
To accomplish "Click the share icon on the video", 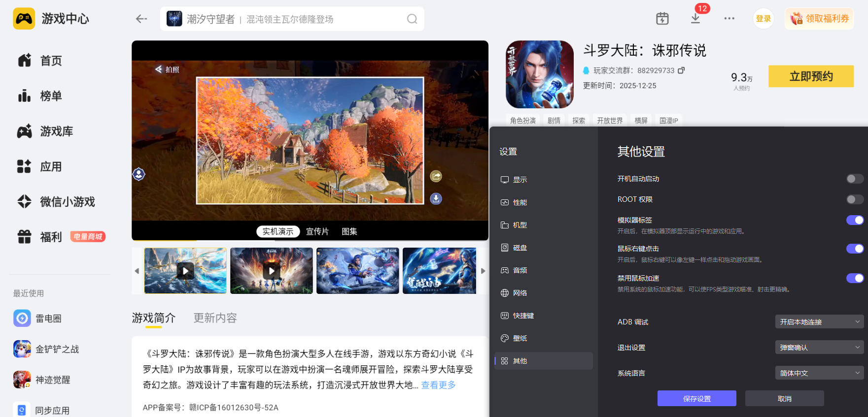I will click(436, 176).
